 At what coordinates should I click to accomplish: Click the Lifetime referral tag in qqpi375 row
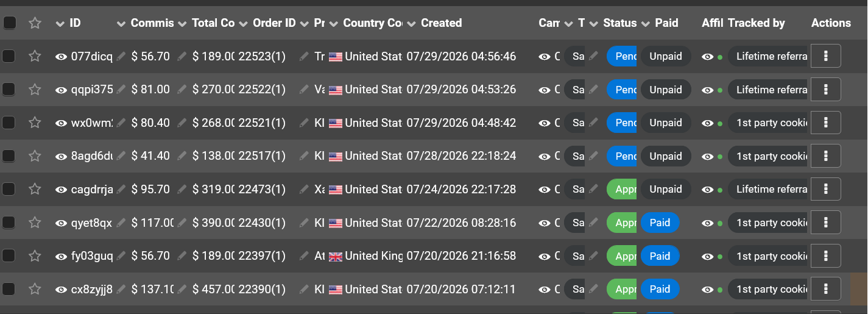pos(768,90)
